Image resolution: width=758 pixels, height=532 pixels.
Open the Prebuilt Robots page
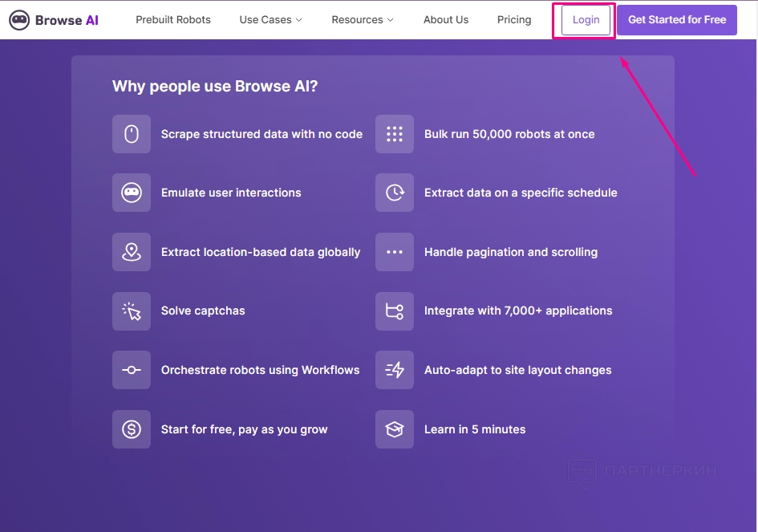[173, 20]
